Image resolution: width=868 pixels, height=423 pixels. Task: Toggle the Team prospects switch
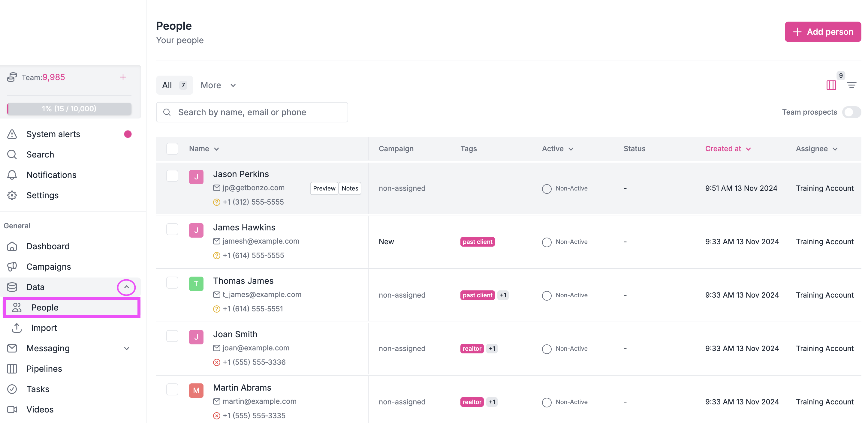coord(851,112)
